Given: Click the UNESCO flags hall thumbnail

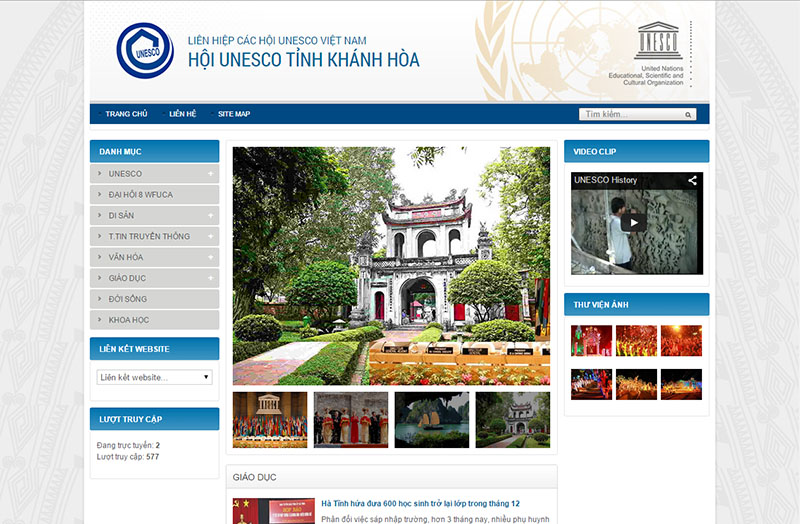Looking at the screenshot, I should [x=270, y=420].
